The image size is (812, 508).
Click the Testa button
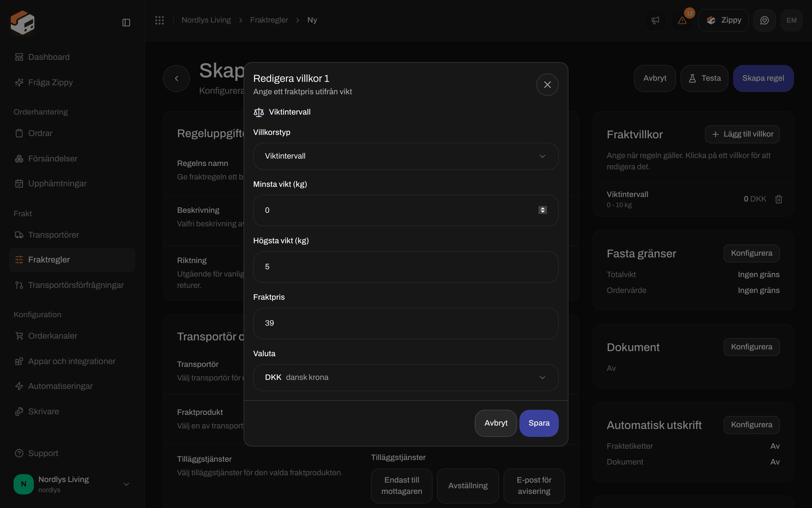tap(704, 78)
